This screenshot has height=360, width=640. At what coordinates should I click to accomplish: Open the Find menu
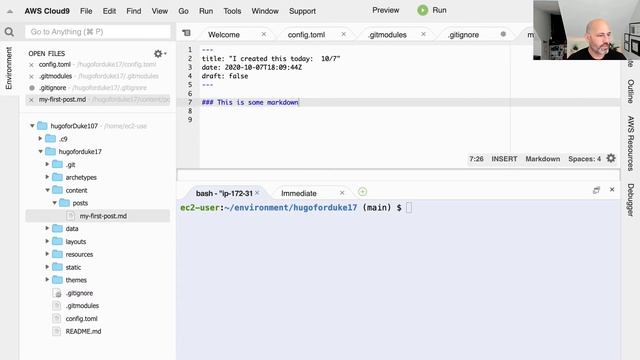pyautogui.click(x=133, y=11)
